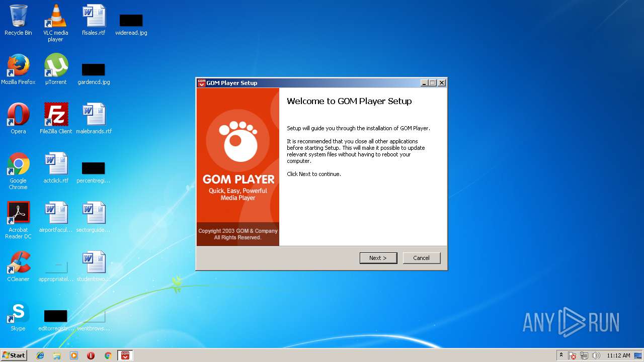The height and width of the screenshot is (362, 644).
Task: Open Windows Explorer from the taskbar
Action: click(x=57, y=355)
